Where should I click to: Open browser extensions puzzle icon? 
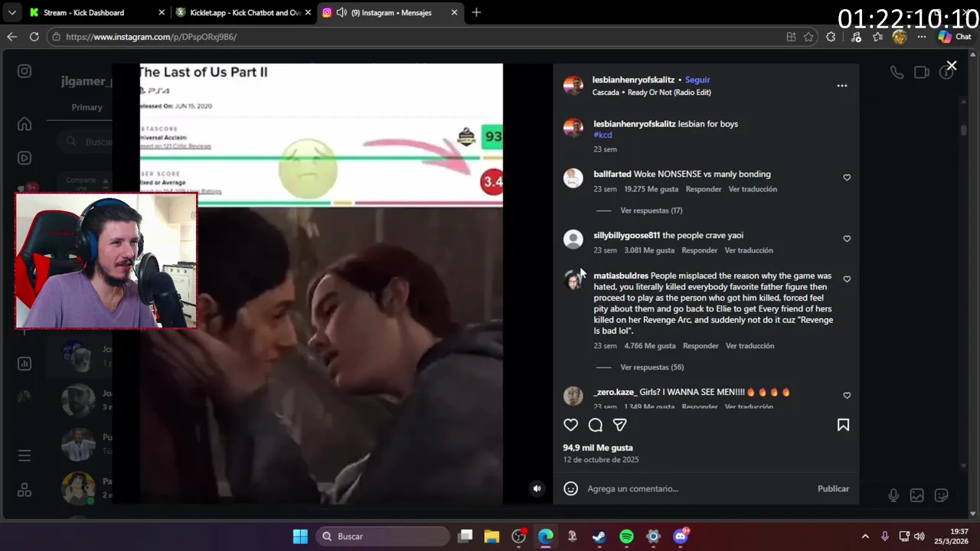pyautogui.click(x=831, y=37)
